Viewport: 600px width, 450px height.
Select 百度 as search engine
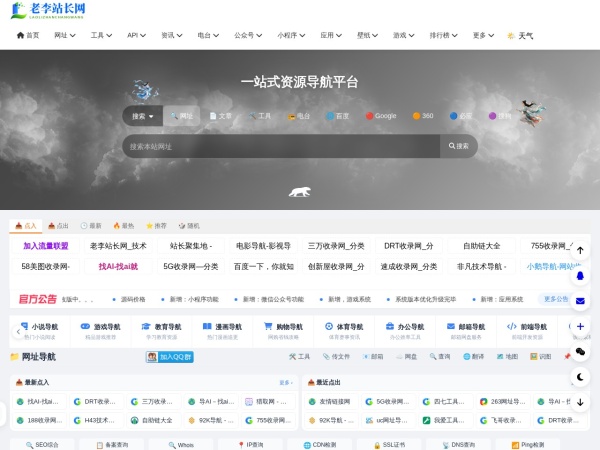click(x=338, y=116)
